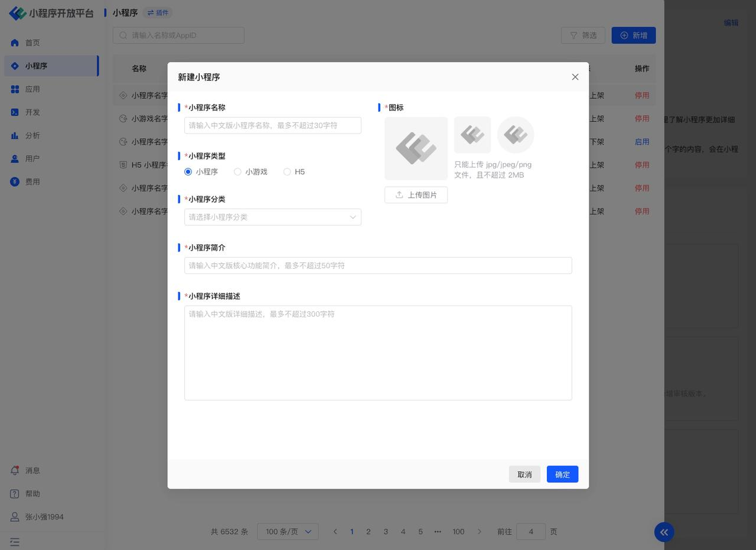
Task: Open the 费用 billing icon
Action: (15, 182)
